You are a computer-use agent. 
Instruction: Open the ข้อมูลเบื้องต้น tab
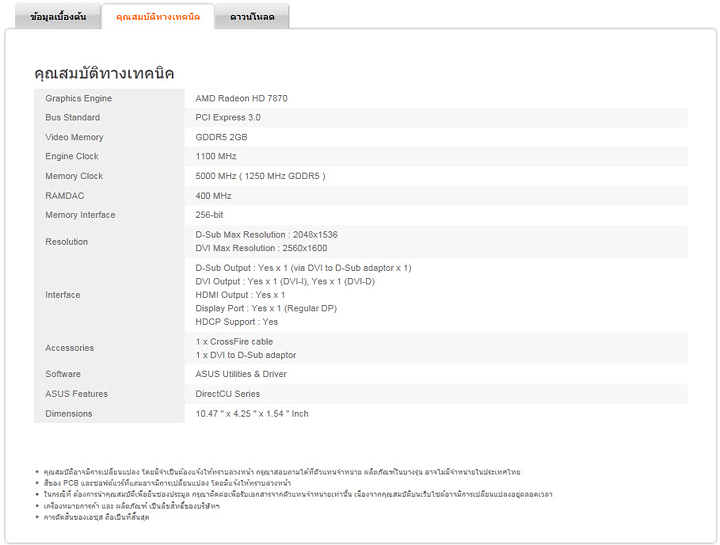[x=58, y=17]
